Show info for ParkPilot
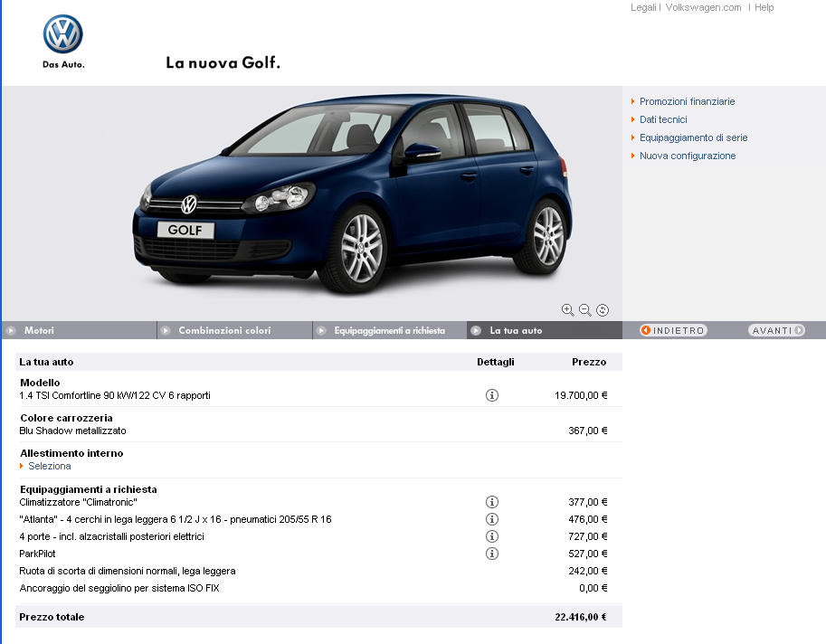 492,554
